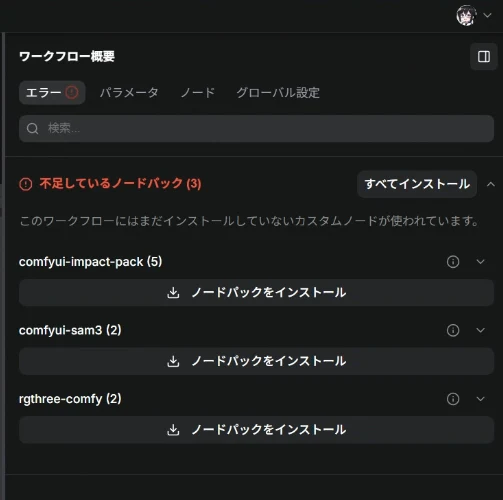Click the comfyui-impact-pack (5) label

(x=90, y=262)
